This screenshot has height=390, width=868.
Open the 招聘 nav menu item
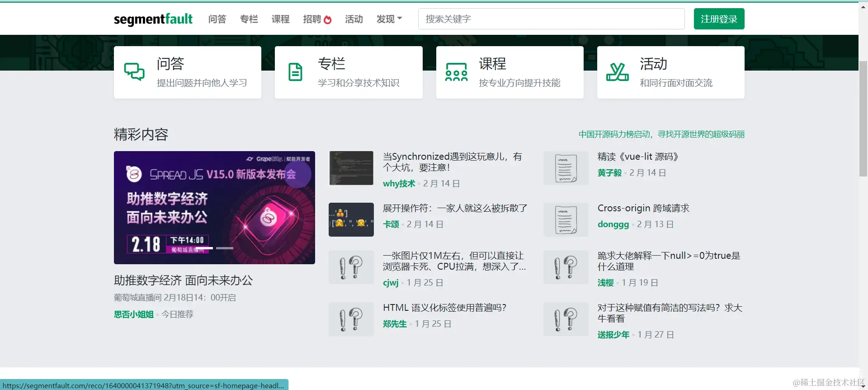coord(312,19)
